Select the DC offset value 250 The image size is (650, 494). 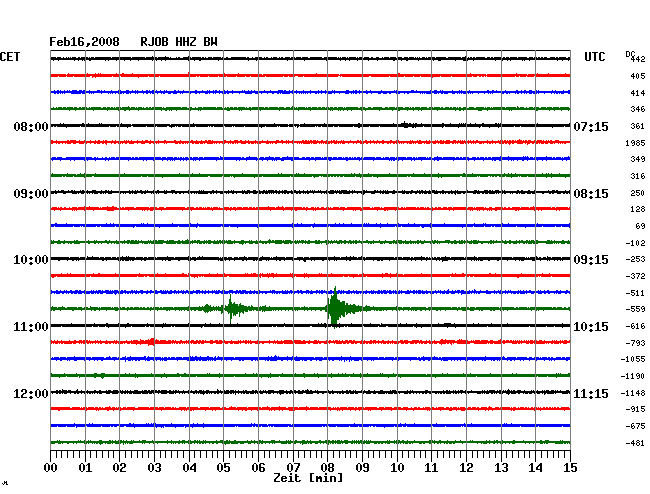click(x=638, y=193)
